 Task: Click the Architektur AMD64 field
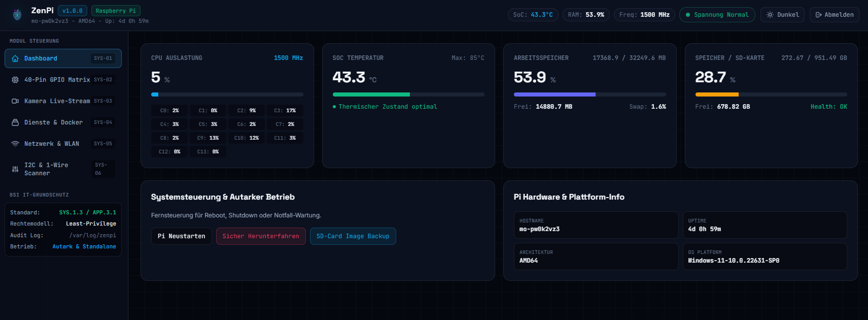[x=596, y=257]
